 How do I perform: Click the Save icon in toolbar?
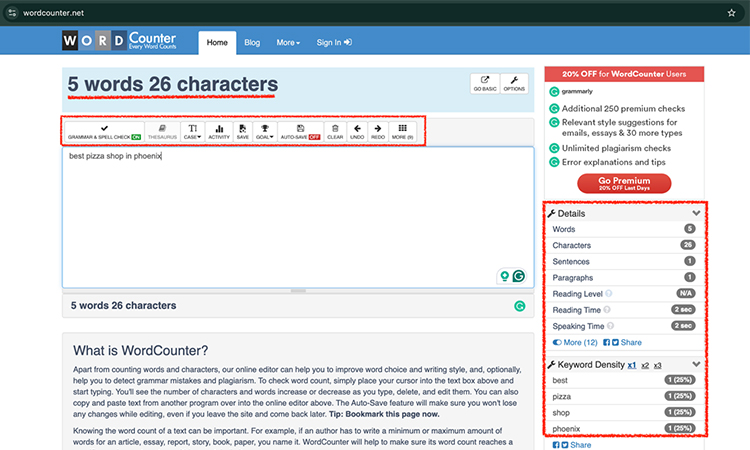tap(242, 131)
